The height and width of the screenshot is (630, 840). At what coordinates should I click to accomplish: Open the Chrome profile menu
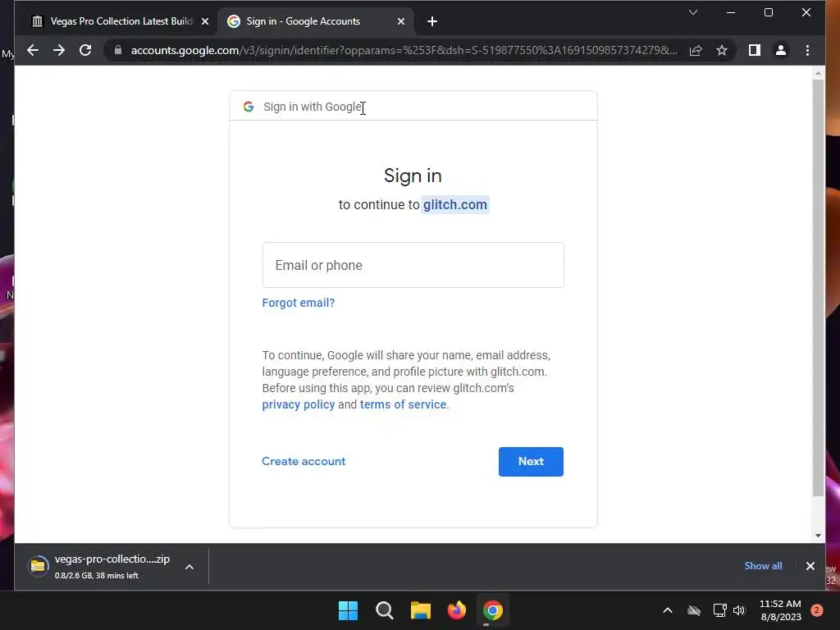coord(781,50)
